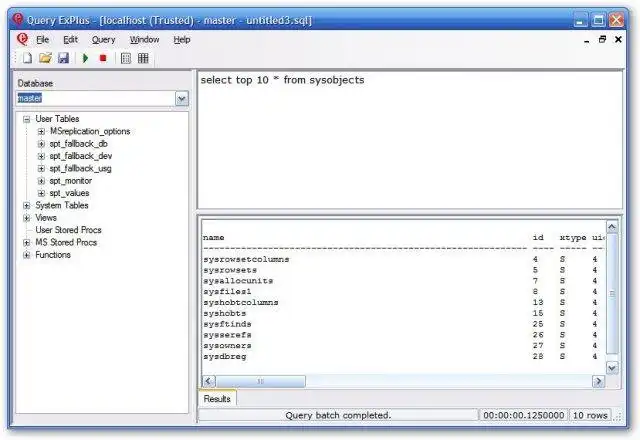640x440 pixels.
Task: Create a new query file
Action: click(x=27, y=58)
